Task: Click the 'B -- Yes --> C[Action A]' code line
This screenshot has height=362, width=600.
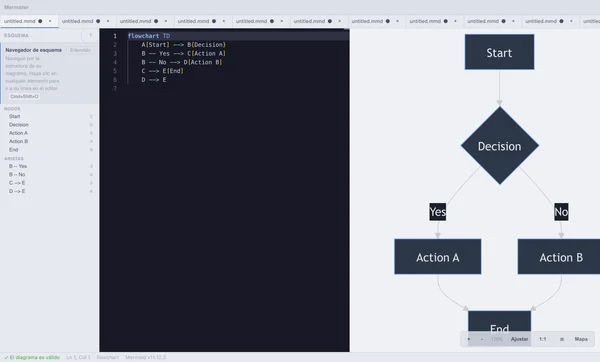Action: tap(183, 53)
